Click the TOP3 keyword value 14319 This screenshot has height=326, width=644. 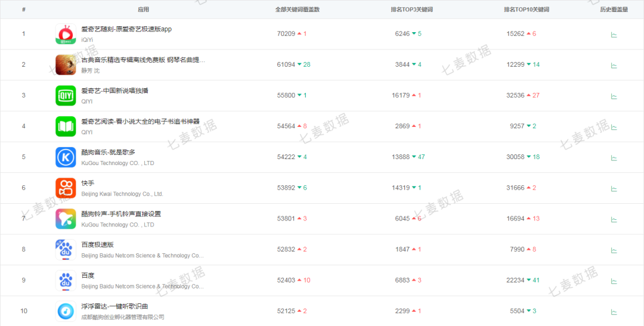tap(401, 188)
